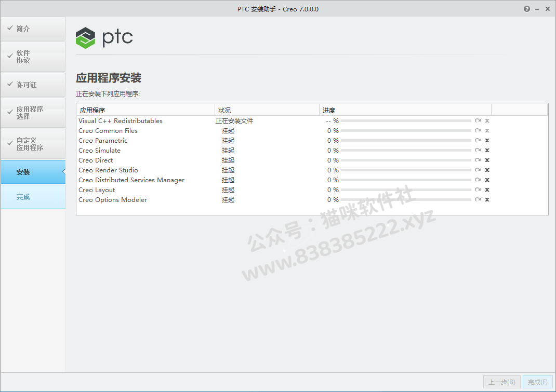Open 软件协议 step in sidebar
556x392 pixels.
point(33,57)
